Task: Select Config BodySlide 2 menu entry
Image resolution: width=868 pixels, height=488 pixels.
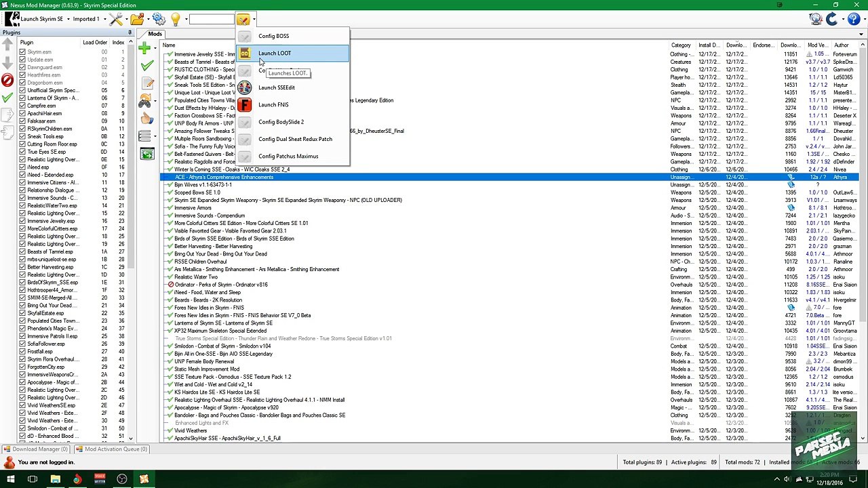Action: (x=292, y=122)
